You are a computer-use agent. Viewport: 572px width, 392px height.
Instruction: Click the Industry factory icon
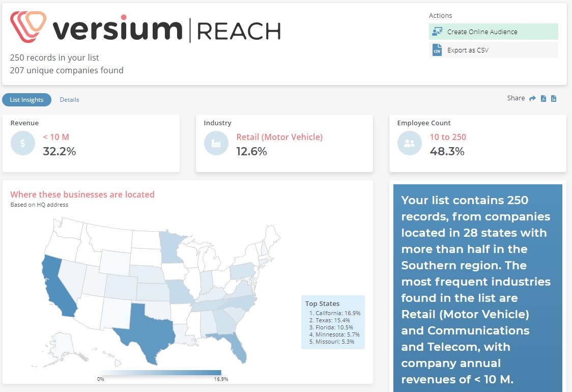[216, 143]
